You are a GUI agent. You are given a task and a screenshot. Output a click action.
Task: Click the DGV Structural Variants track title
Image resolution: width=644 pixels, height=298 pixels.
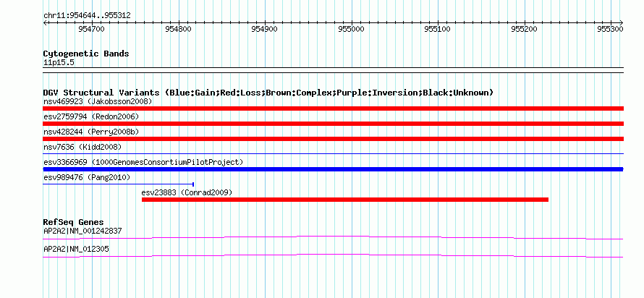point(268,93)
